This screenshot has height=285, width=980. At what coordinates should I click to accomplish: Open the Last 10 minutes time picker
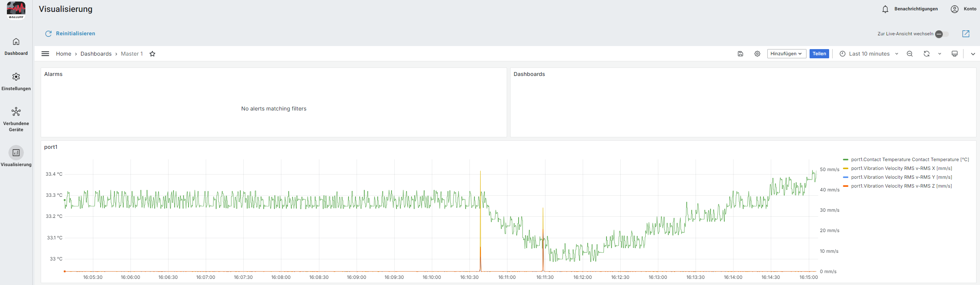point(869,54)
